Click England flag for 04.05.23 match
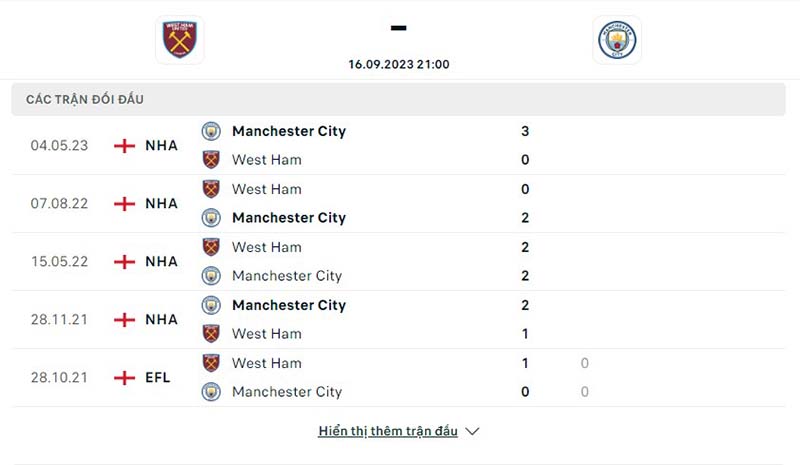The image size is (800, 465). 124,145
